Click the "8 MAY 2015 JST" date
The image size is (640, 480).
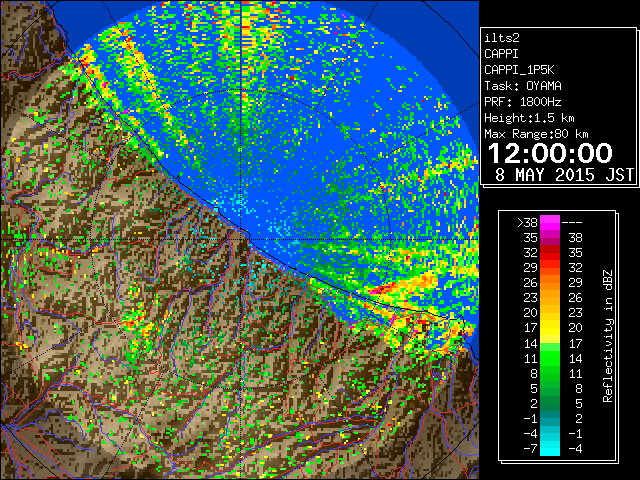point(564,175)
